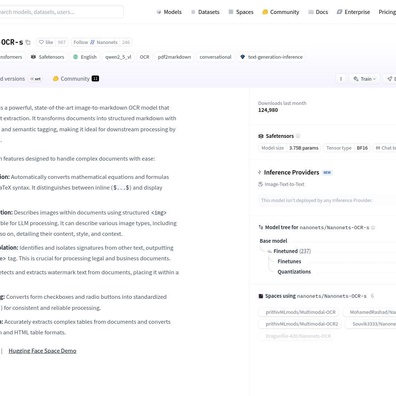Open the Models page in the navbar
This screenshot has width=396, height=396.
click(169, 12)
